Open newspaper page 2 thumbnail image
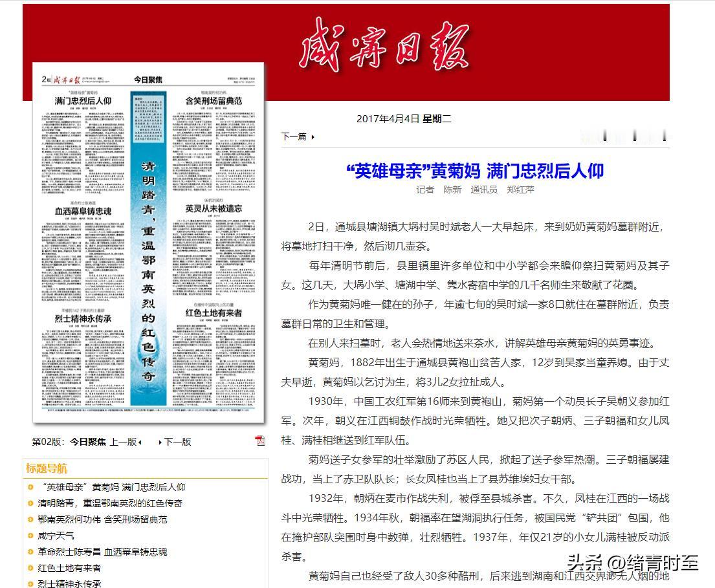Image resolution: width=715 pixels, height=588 pixels. click(149, 243)
